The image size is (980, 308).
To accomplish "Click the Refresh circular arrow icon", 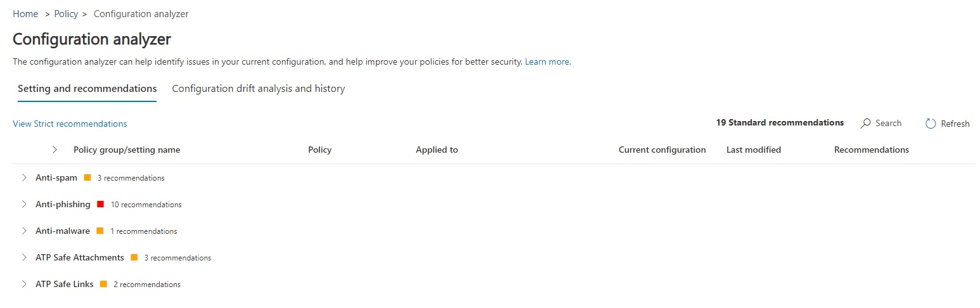I will pyautogui.click(x=931, y=124).
